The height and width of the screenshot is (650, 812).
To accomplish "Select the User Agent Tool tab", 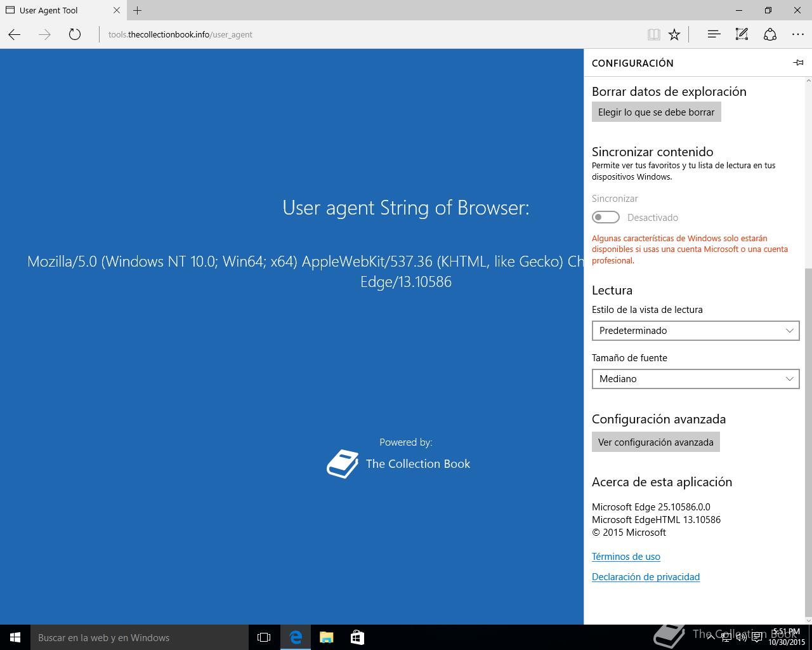I will pos(63,10).
